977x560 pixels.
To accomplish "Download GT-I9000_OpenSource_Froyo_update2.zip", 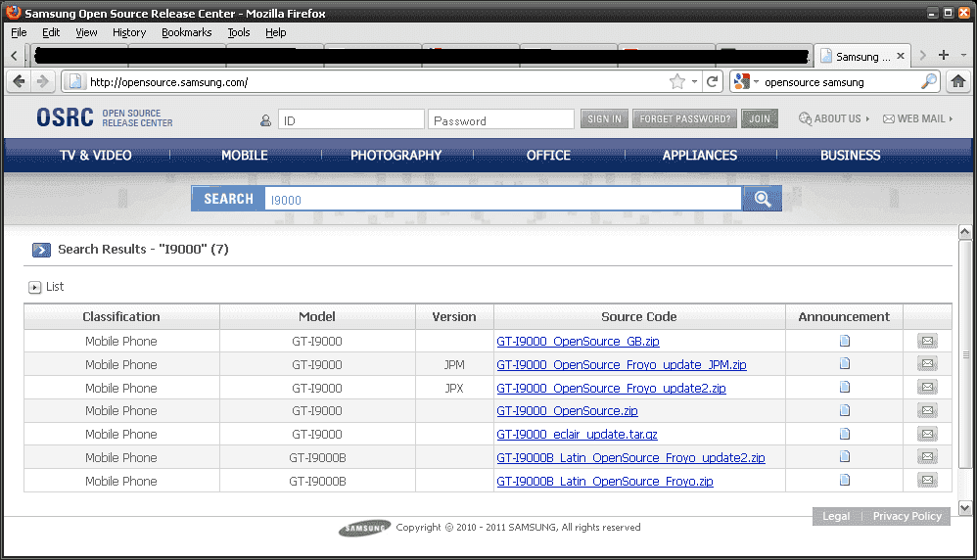I will tap(611, 388).
